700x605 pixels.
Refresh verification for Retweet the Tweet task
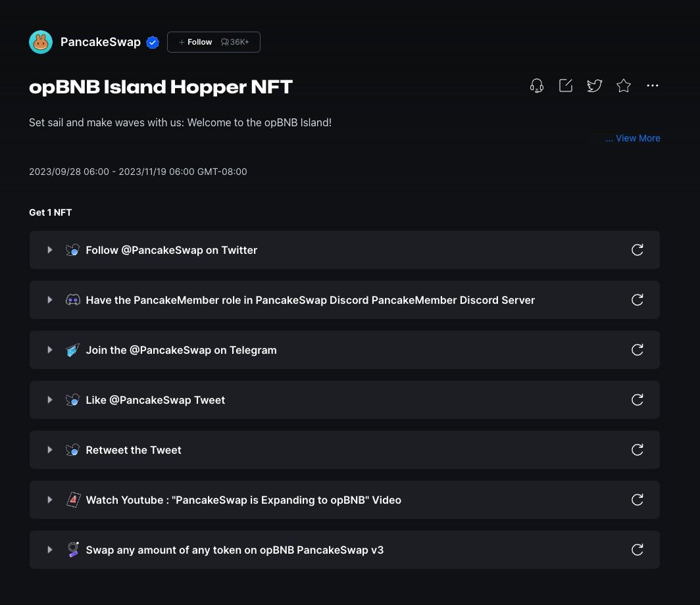637,450
